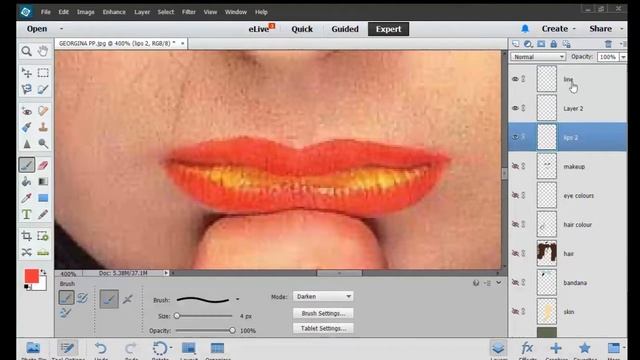
Task: Show the 'hair colour' layer
Action: point(515,224)
